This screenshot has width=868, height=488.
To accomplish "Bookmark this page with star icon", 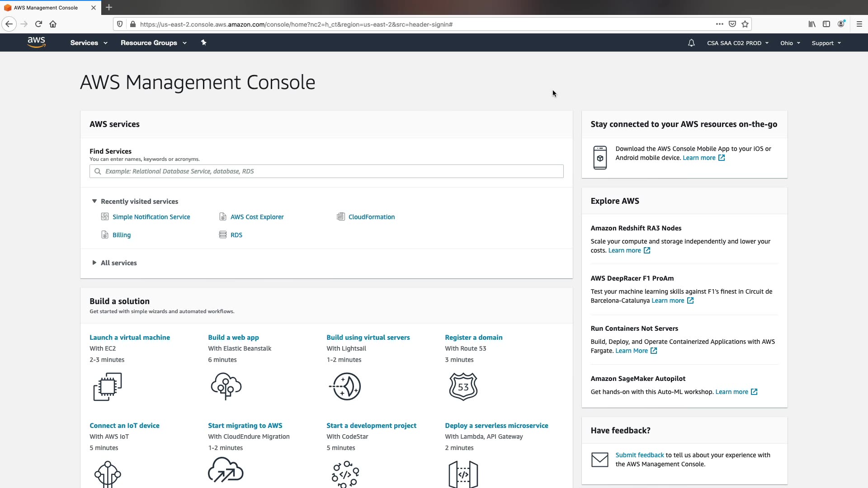I will coord(745,24).
